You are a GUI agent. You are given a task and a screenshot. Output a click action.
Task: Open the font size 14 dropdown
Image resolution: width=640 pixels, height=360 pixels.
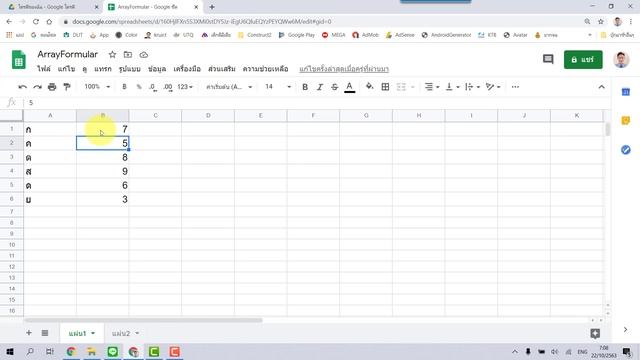pyautogui.click(x=278, y=87)
